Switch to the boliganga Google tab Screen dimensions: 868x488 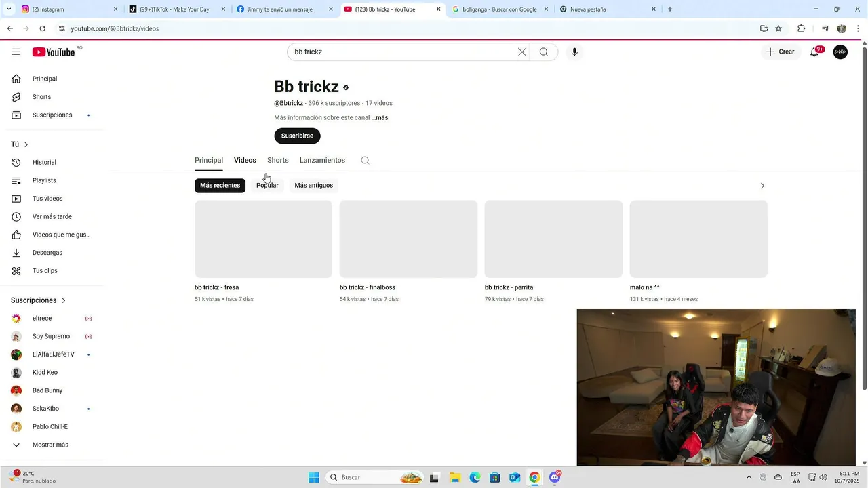(500, 9)
